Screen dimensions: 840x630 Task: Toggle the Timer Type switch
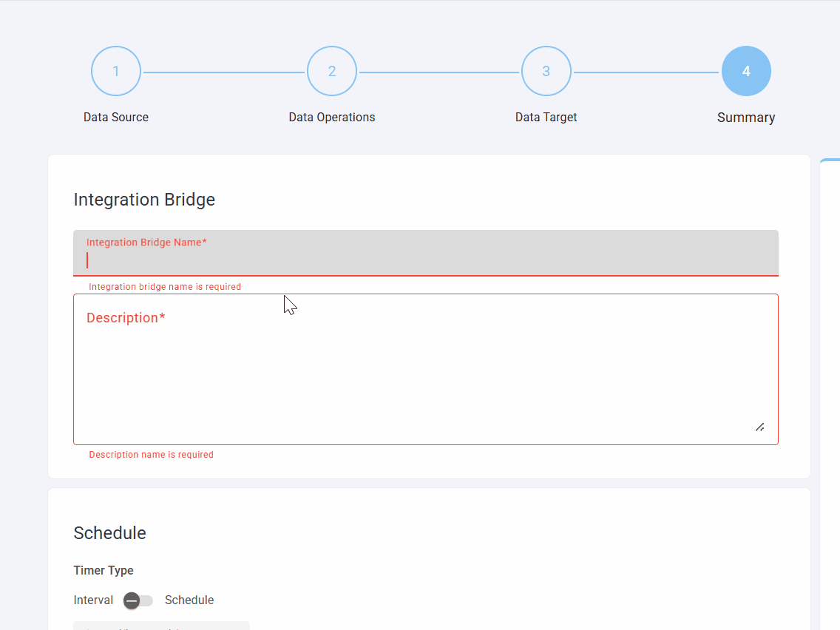click(138, 600)
